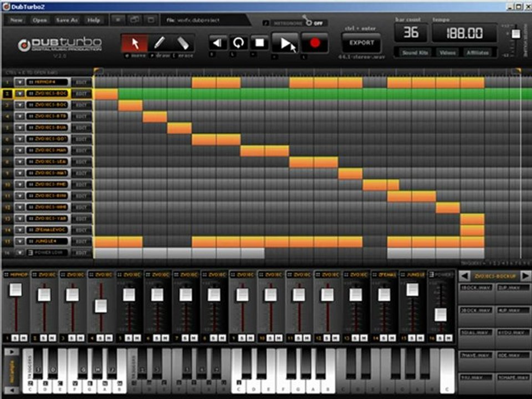Expand track 1 HIPHOP dropdown arrow
The image size is (532, 399).
click(x=20, y=82)
